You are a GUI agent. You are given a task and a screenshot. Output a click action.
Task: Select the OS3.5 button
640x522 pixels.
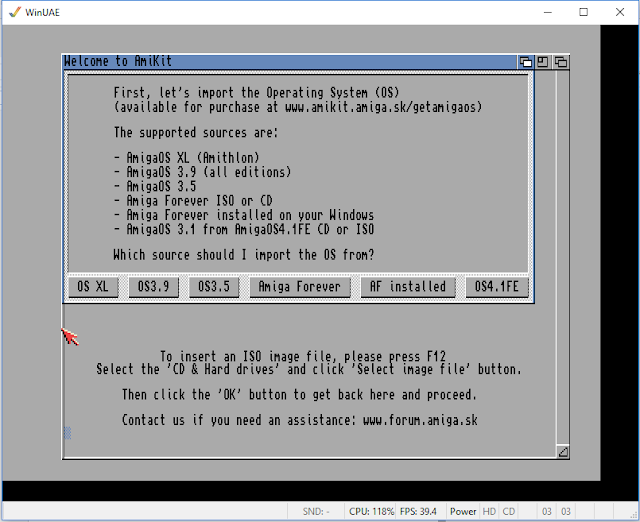pyautogui.click(x=214, y=287)
